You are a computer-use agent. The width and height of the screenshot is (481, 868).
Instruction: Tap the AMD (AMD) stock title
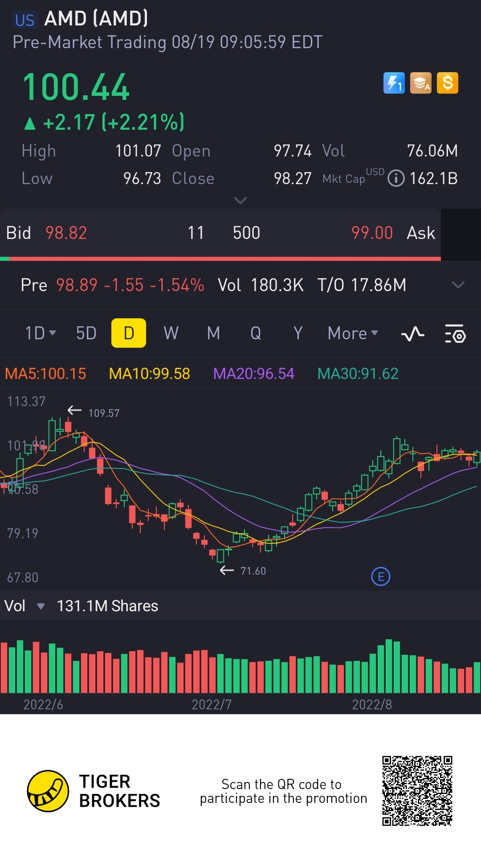(96, 18)
